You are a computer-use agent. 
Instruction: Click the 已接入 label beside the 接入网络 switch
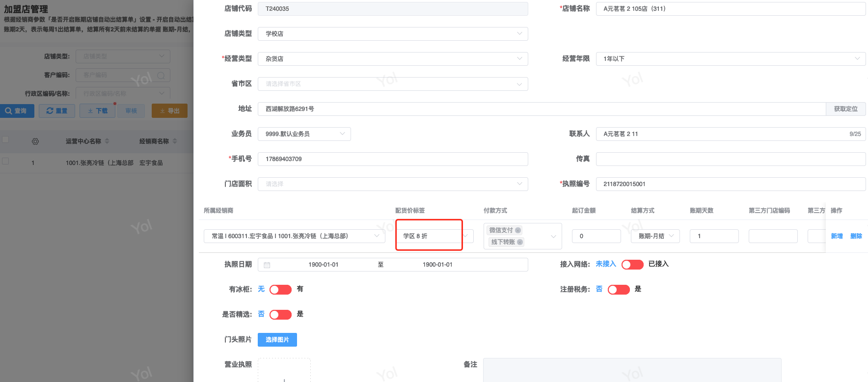point(658,264)
